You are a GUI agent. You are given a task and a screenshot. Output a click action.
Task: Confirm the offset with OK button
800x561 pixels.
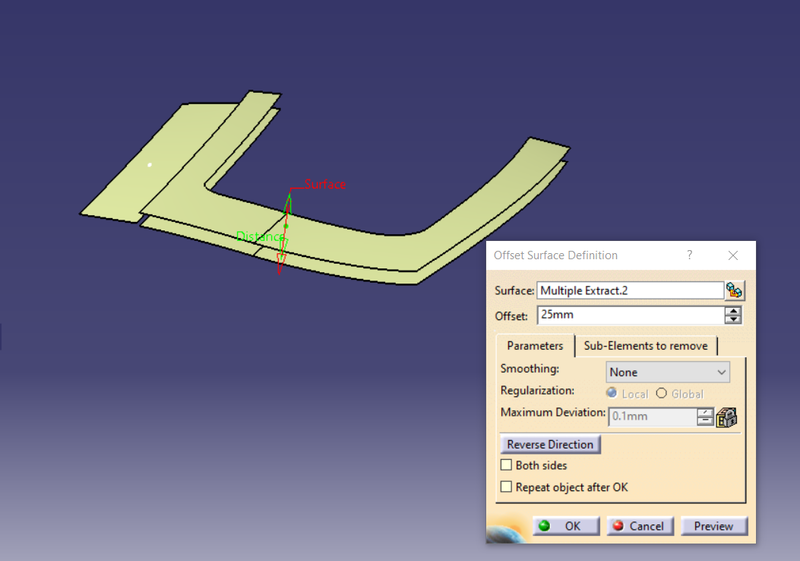click(565, 526)
